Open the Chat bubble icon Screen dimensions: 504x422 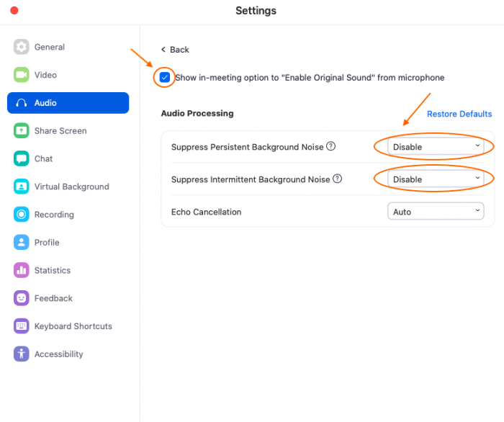pos(21,158)
